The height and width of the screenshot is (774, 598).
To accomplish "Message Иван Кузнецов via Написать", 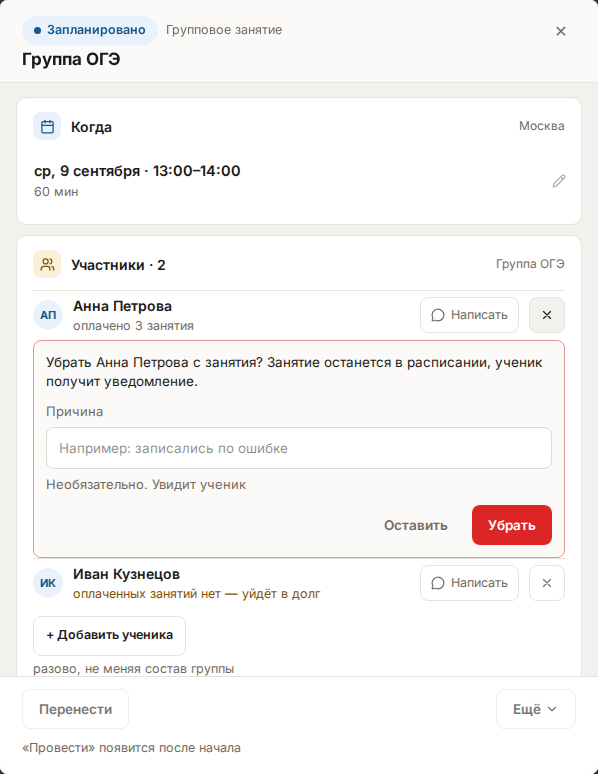I will coord(469,583).
